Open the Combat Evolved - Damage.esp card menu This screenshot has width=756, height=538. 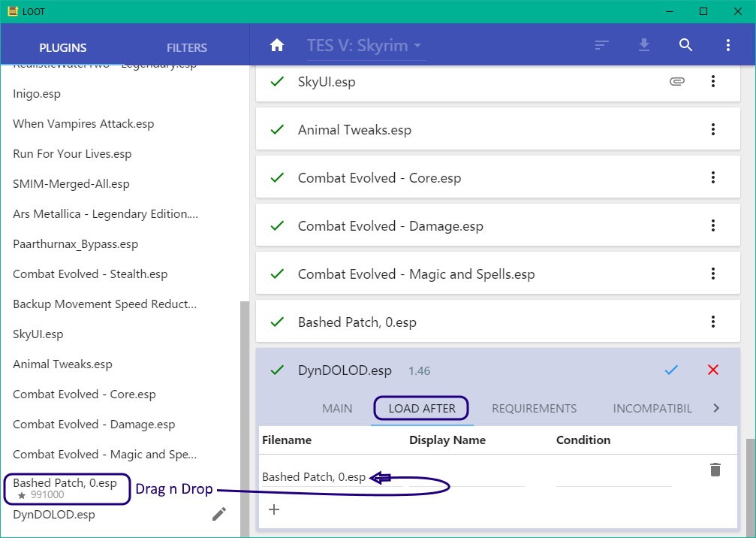(713, 225)
